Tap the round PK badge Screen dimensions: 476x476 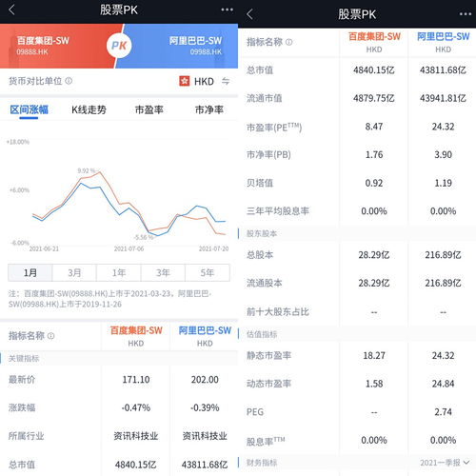tap(119, 46)
